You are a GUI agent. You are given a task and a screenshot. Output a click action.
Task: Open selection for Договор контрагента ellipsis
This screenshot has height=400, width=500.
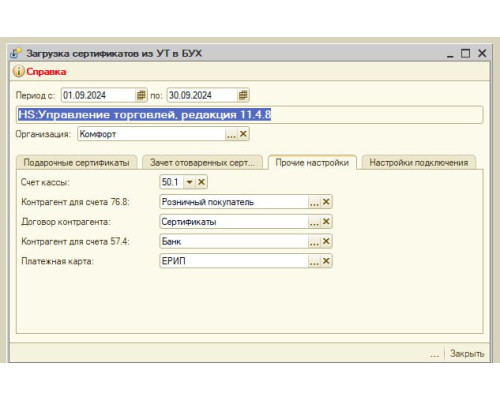pos(314,221)
